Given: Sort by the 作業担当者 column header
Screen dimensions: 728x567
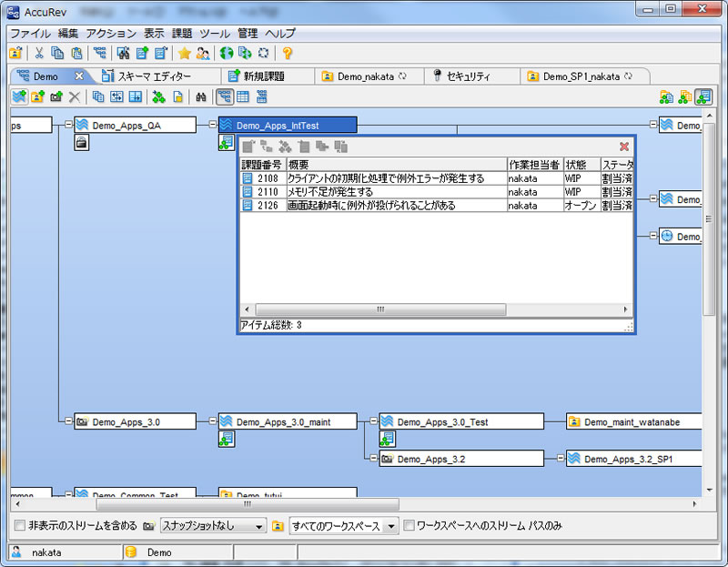Looking at the screenshot, I should pyautogui.click(x=535, y=165).
